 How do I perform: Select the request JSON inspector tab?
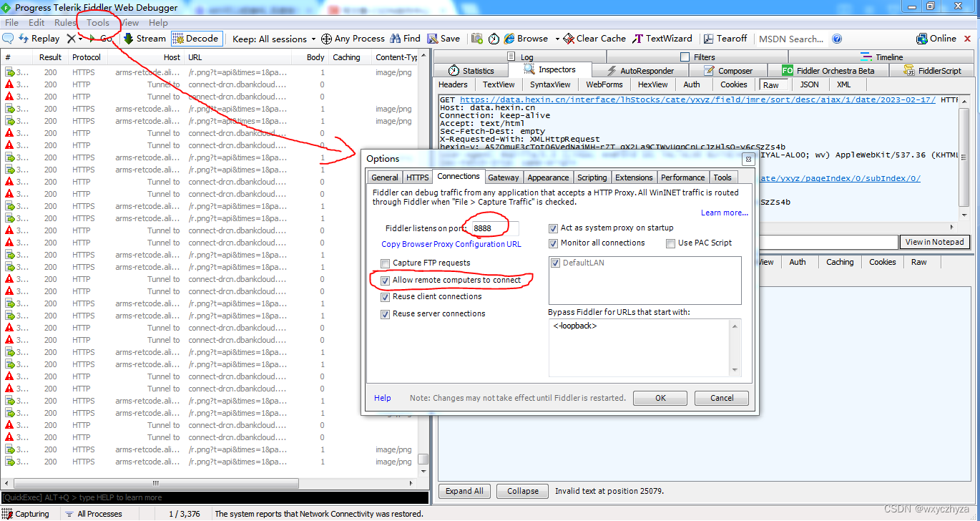809,84
